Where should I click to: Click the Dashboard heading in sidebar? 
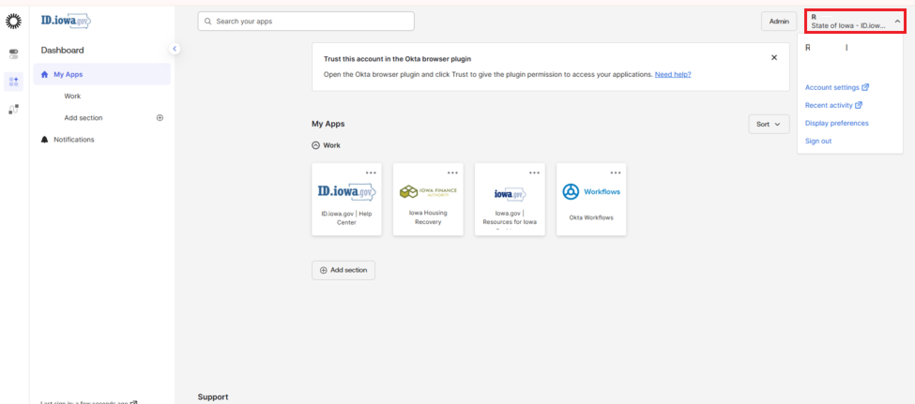(62, 50)
